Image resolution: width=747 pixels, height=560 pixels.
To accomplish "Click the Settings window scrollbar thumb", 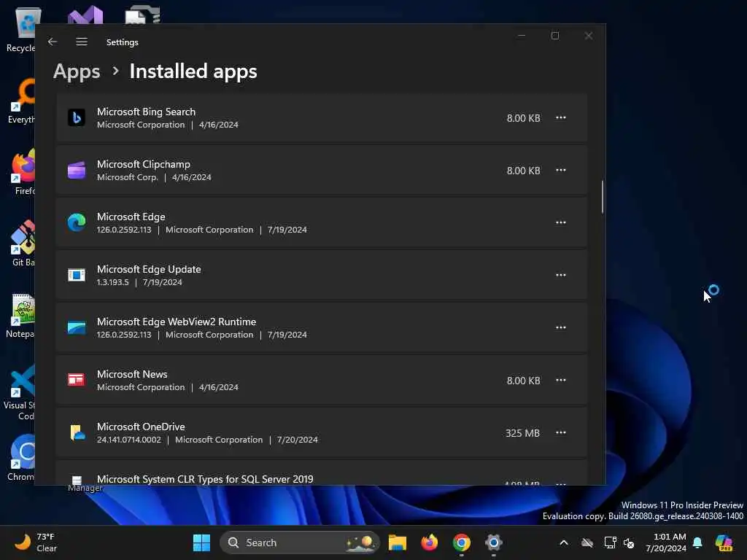I will coord(602,197).
